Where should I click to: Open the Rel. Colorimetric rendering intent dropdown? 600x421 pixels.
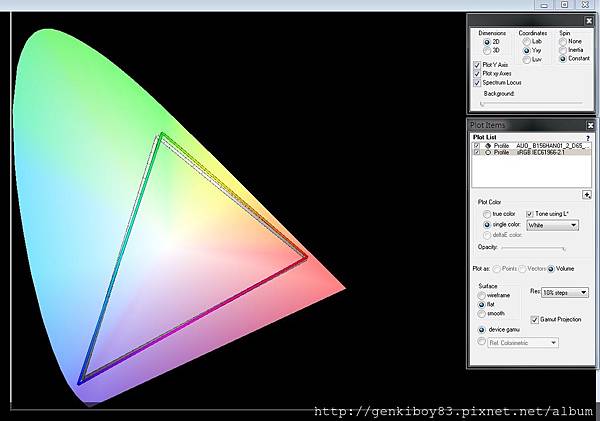[x=523, y=343]
